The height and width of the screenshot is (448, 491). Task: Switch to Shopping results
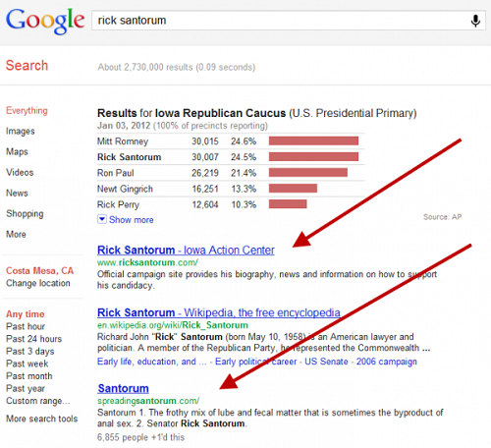pyautogui.click(x=25, y=214)
